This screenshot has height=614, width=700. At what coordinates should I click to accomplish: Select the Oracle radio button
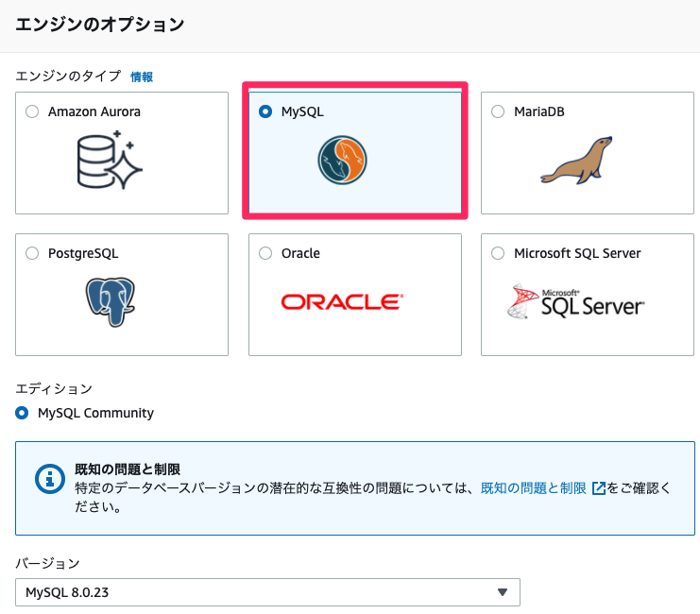(265, 253)
